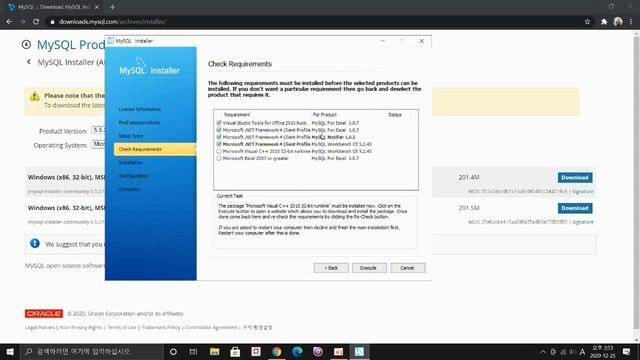Open Contributor Agreement footer link
640x360 pixels.
pyautogui.click(x=211, y=327)
